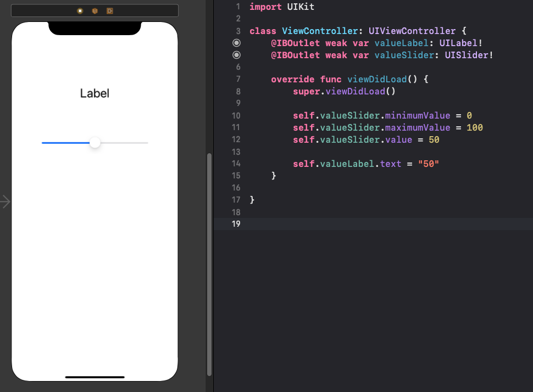This screenshot has width=533, height=392.
Task: Click viewDidLoad() function name on line 7
Action: pyautogui.click(x=382, y=80)
